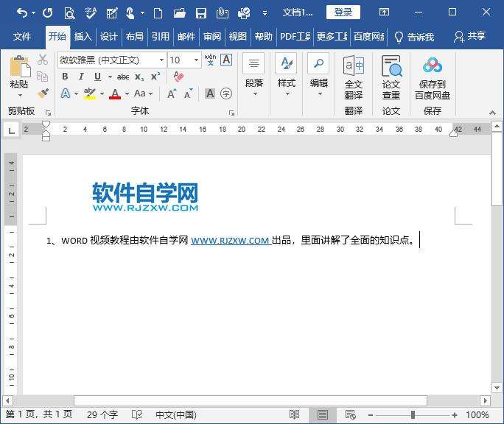Click the Cut scissors icon

click(43, 60)
